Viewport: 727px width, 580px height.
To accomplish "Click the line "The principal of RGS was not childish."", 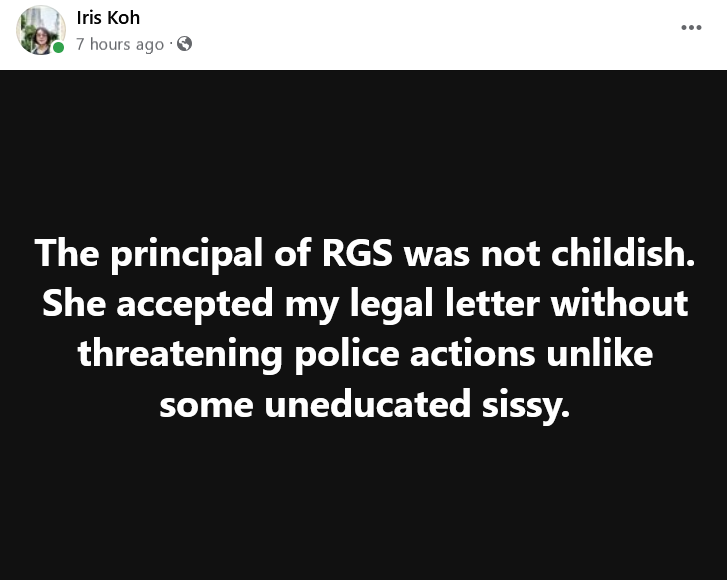I will pyautogui.click(x=364, y=254).
